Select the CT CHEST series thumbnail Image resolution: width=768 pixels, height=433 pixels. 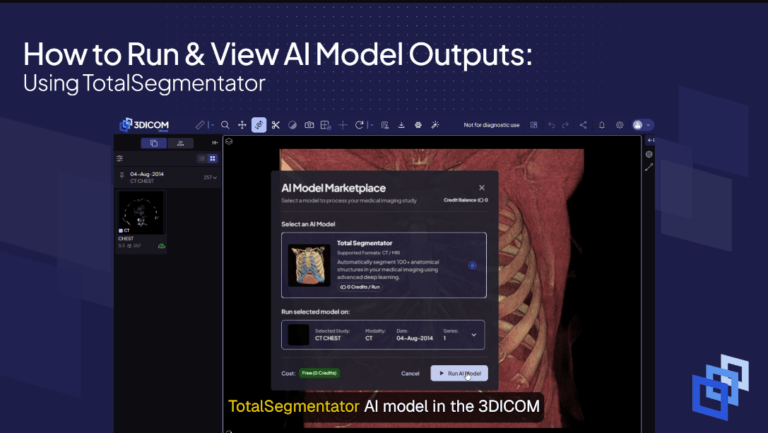pos(142,213)
